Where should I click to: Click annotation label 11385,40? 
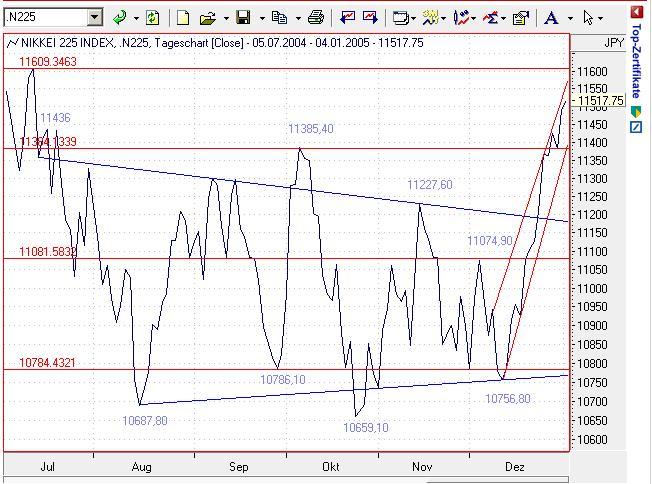pos(311,129)
